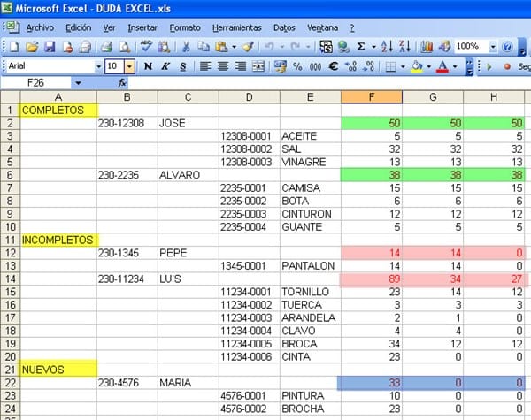Screen dimensions: 531x420
Task: Open the Formato menu
Action: pyautogui.click(x=185, y=27)
